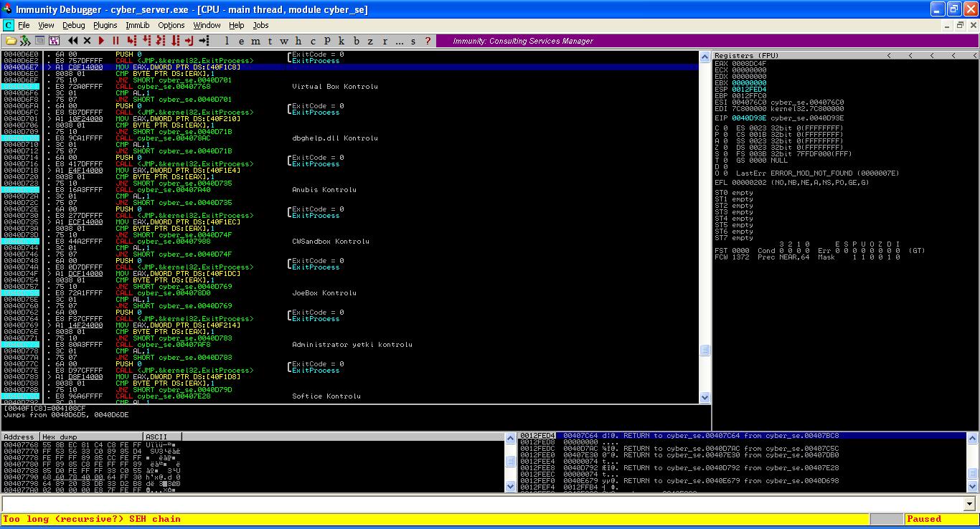This screenshot has height=529, width=980.
Task: Show references via 'r' button
Action: pyautogui.click(x=385, y=41)
